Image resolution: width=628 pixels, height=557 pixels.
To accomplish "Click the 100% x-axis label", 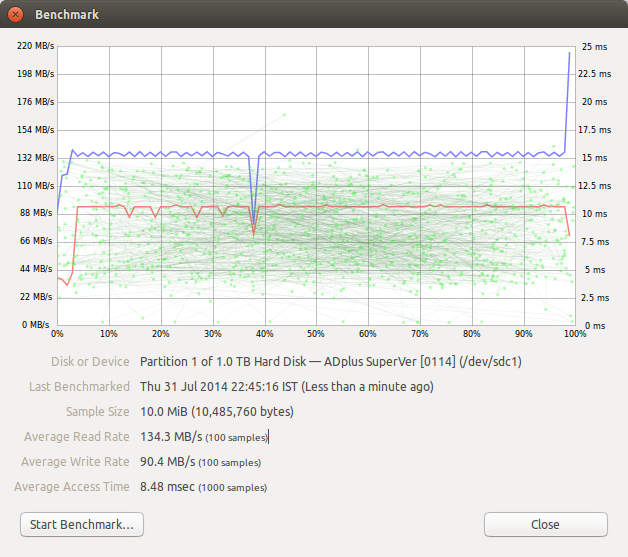I will point(575,334).
